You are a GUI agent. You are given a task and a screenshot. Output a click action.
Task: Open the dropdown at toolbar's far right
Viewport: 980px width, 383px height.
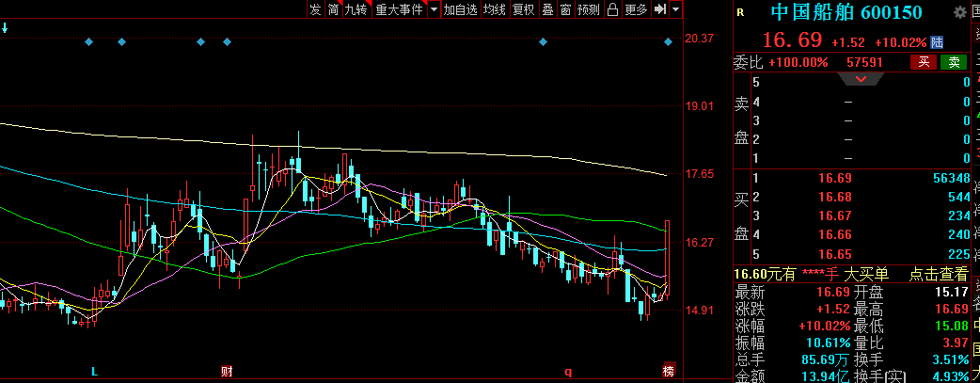(677, 9)
